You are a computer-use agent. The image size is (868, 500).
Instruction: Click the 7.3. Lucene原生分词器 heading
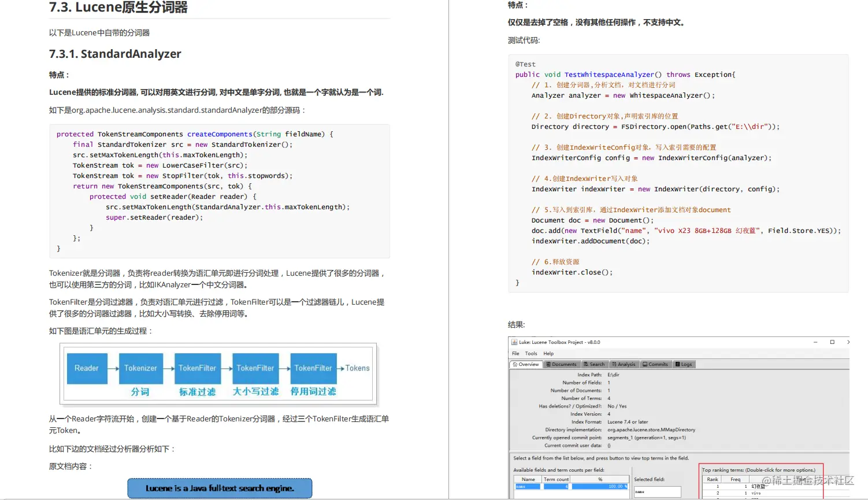118,8
